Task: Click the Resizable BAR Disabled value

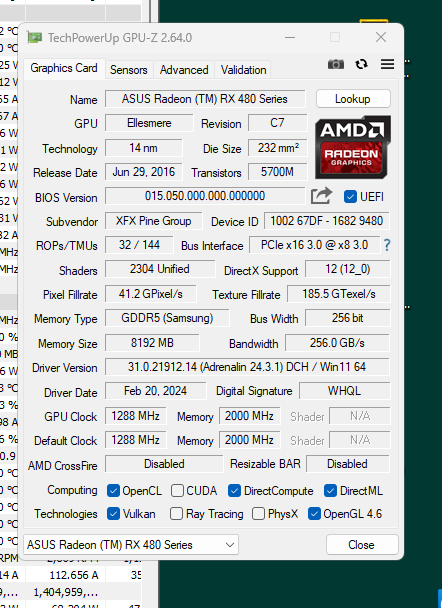Action: pyautogui.click(x=347, y=464)
